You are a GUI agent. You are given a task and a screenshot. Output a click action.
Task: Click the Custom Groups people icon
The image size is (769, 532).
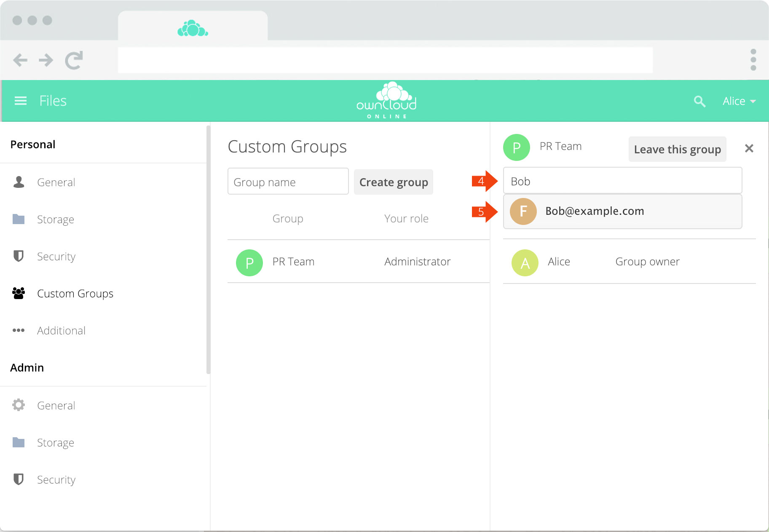(x=19, y=293)
